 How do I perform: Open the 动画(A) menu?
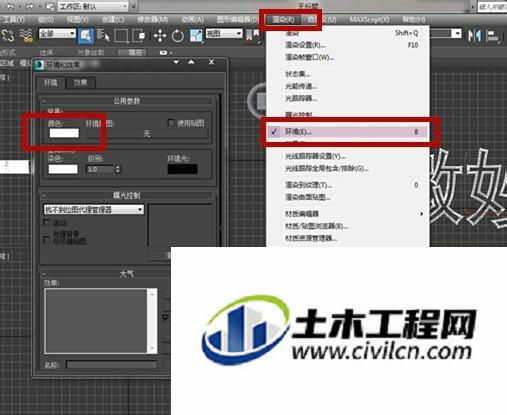[193, 20]
